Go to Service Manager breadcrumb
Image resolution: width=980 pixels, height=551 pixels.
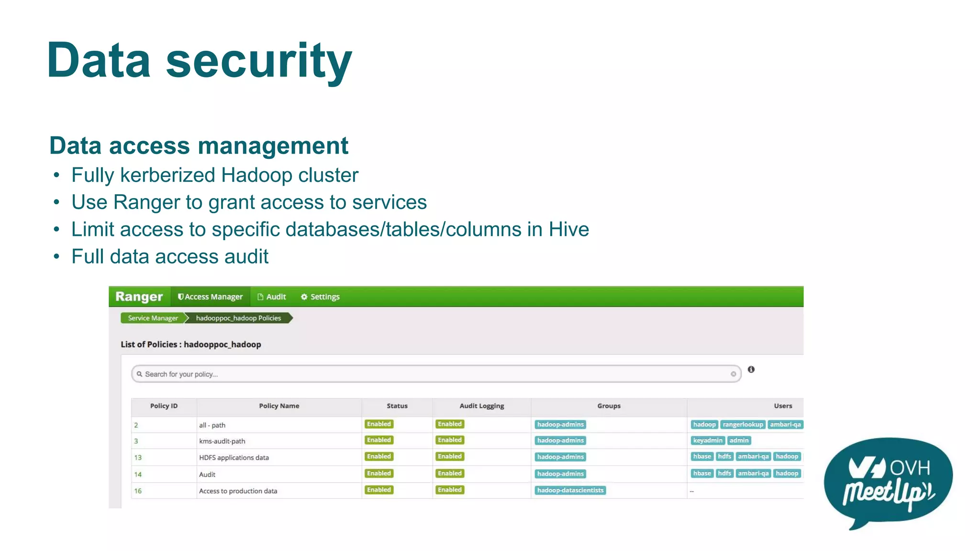pos(153,318)
